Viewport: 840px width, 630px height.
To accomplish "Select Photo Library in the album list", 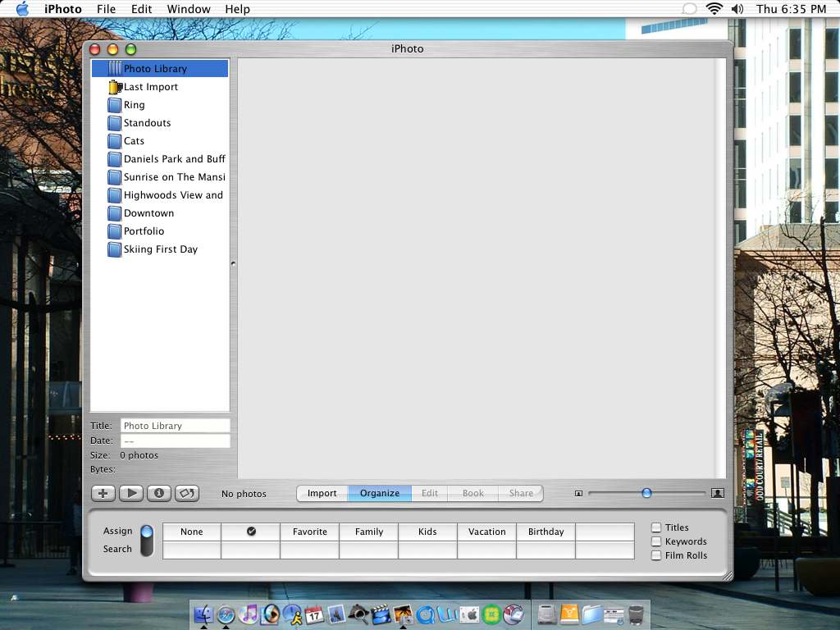I will pyautogui.click(x=160, y=69).
